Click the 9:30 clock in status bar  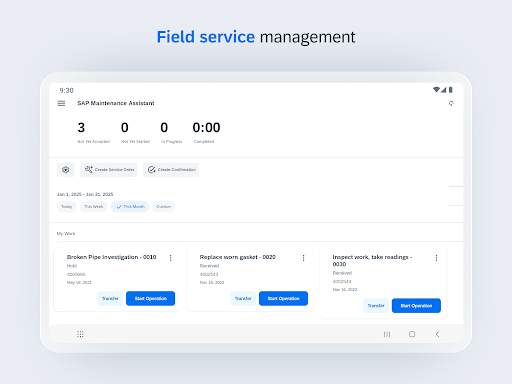(x=66, y=90)
